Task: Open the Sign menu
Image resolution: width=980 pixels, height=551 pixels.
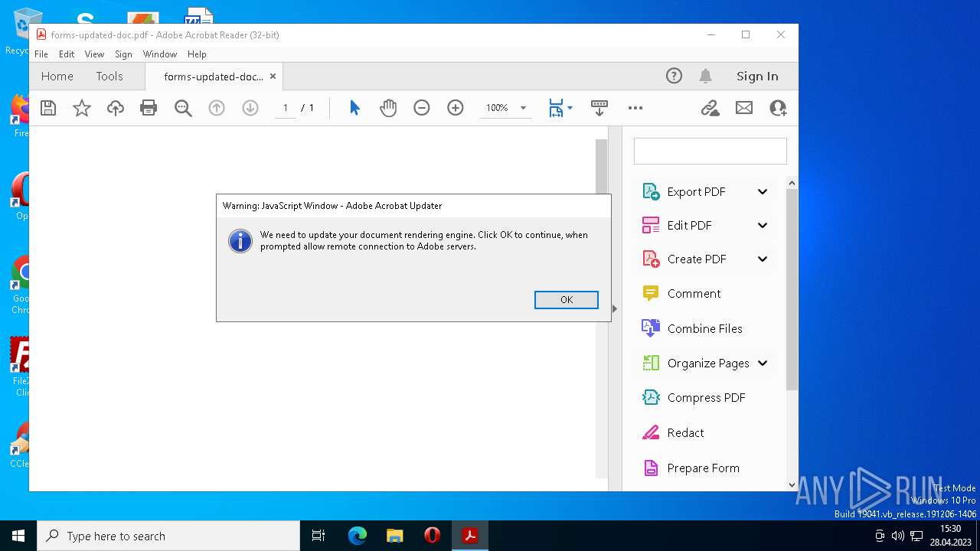Action: point(123,54)
